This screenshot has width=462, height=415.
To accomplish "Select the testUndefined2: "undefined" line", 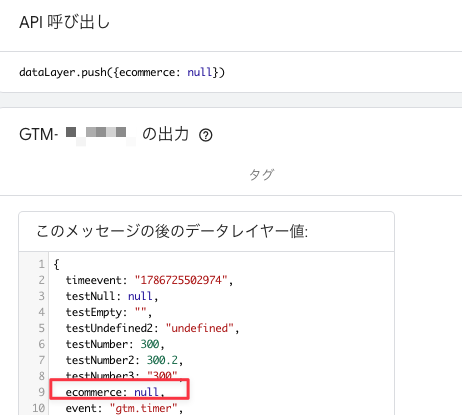I will point(152,328).
